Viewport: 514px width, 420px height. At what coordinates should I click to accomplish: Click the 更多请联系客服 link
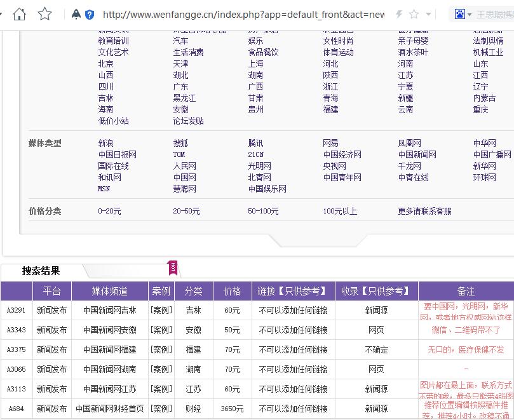click(425, 211)
